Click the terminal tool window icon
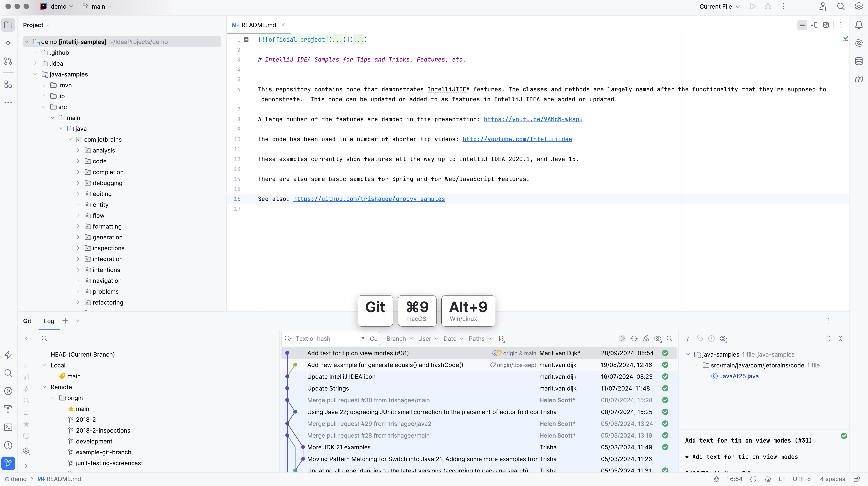868x486 pixels. coord(8,427)
